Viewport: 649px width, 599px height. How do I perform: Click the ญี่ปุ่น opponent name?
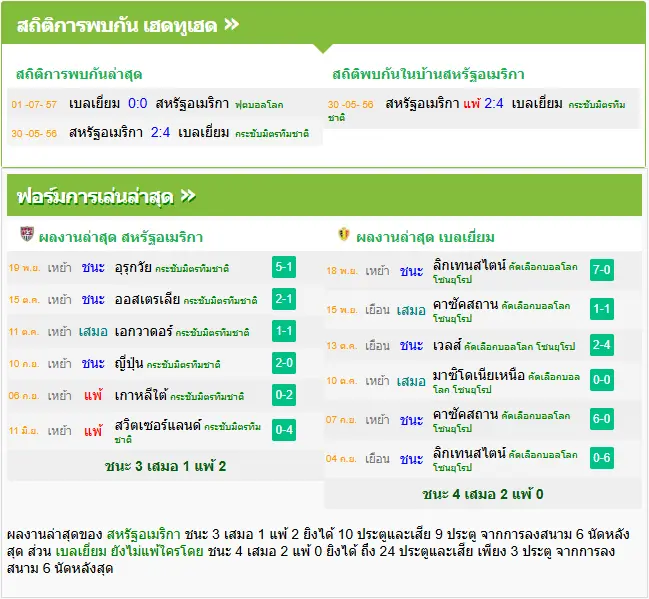click(x=129, y=363)
